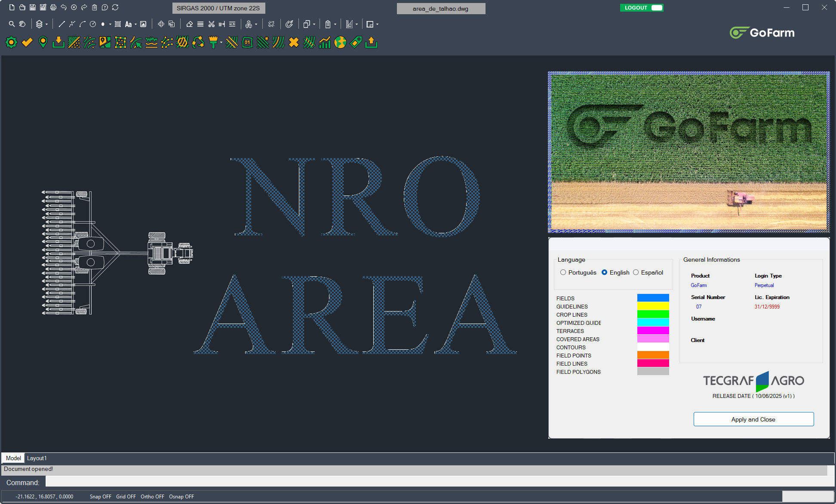Select the Model tab

tap(12, 458)
